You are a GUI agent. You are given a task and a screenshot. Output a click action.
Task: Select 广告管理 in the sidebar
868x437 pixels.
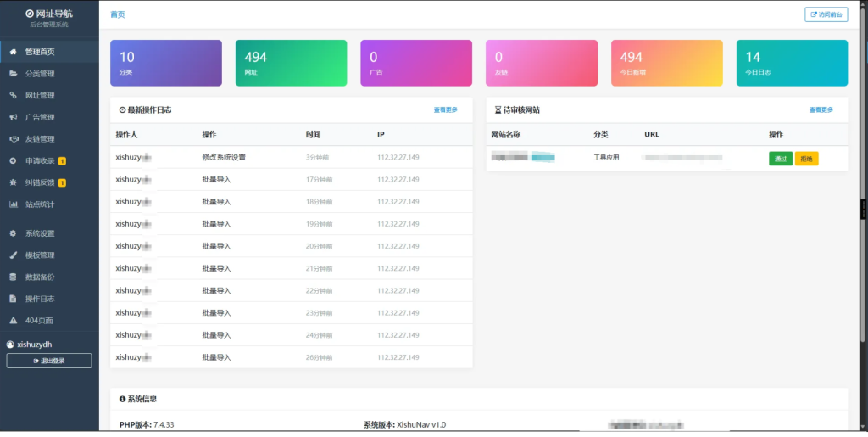tap(49, 117)
